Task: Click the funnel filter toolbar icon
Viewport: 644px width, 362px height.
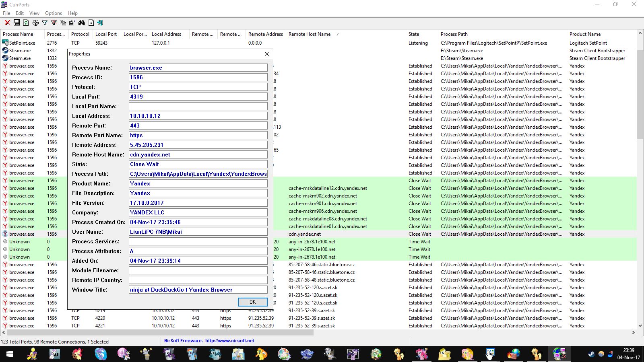Action: tap(45, 23)
